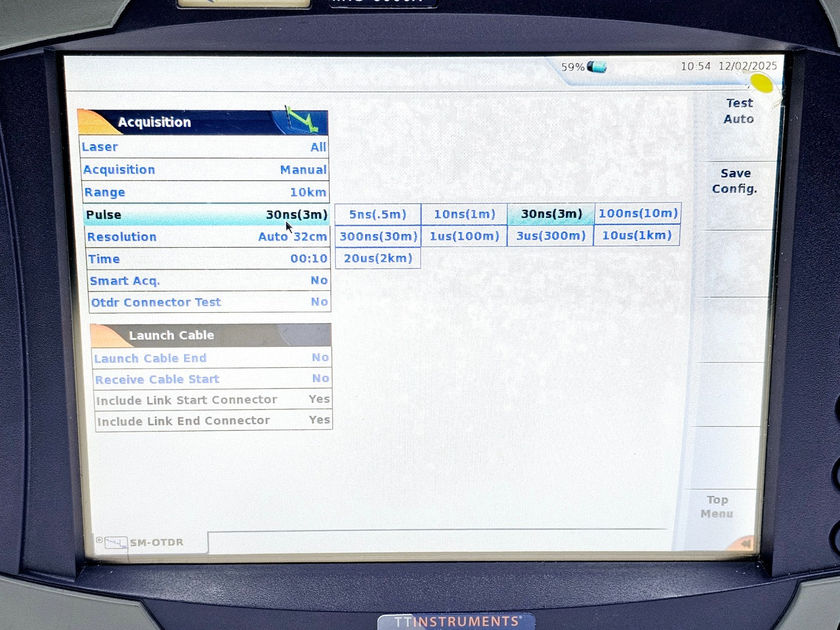Image resolution: width=840 pixels, height=630 pixels.
Task: Open the Laser wavelength selection row
Action: pyautogui.click(x=204, y=147)
